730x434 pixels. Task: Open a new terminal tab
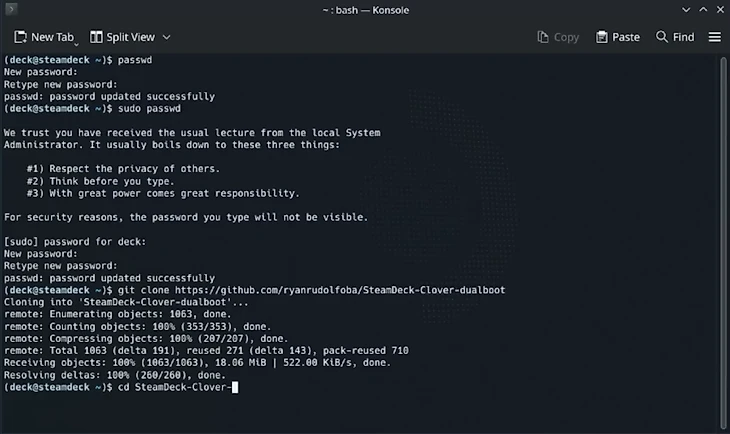[x=45, y=37]
